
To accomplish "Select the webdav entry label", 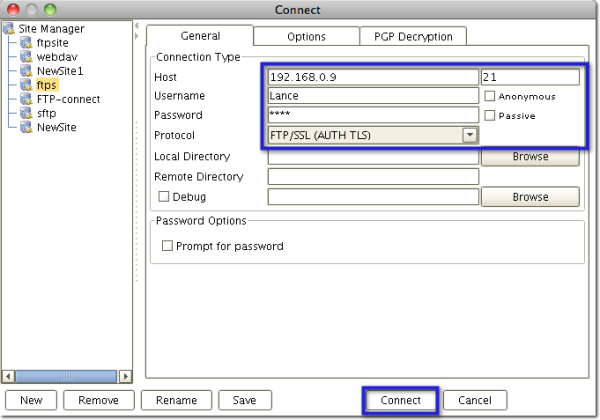I will pyautogui.click(x=57, y=57).
